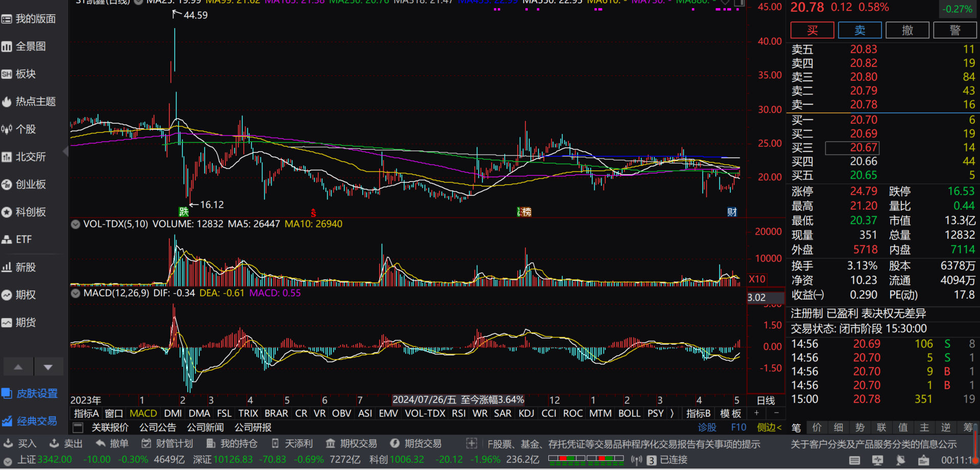The height and width of the screenshot is (470, 980).
Task: Open the 新股 new stocks section
Action: (x=19, y=267)
